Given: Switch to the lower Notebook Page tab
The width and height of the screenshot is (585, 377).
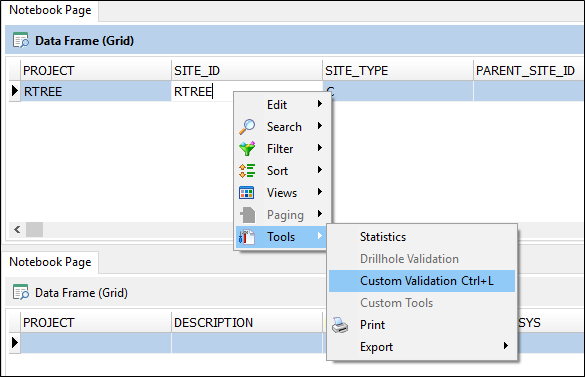Looking at the screenshot, I should tap(50, 262).
